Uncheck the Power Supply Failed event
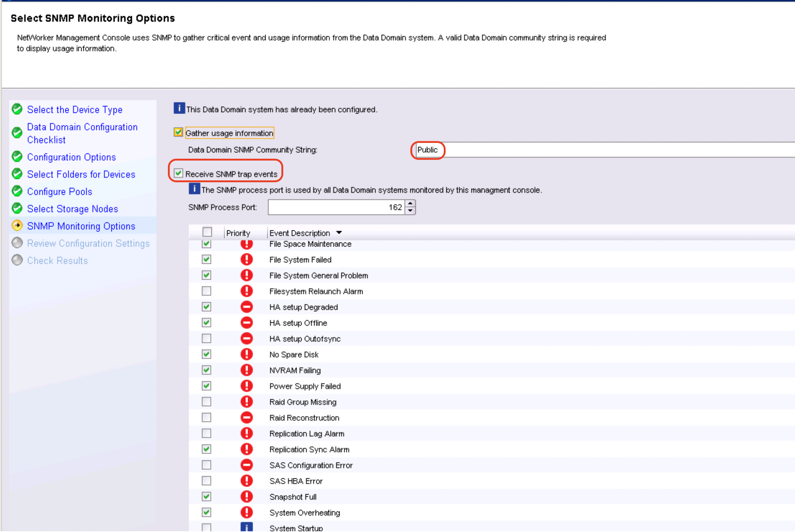This screenshot has height=532, width=795. tap(206, 386)
